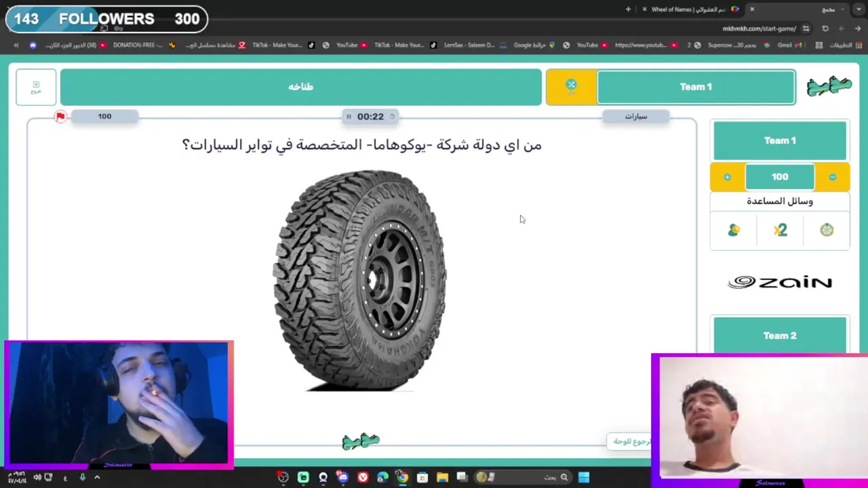Click the سيارات category label
The width and height of the screenshot is (868, 488).
(x=636, y=117)
